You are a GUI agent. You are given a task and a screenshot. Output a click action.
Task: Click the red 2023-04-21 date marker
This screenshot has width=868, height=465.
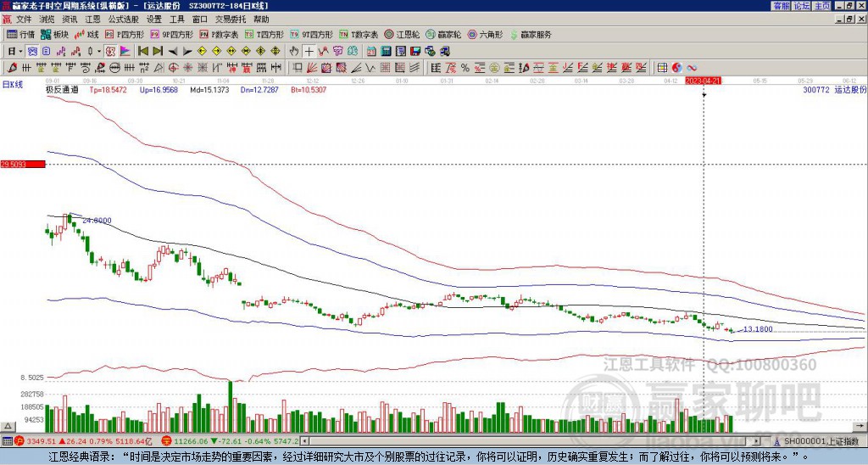coord(703,81)
